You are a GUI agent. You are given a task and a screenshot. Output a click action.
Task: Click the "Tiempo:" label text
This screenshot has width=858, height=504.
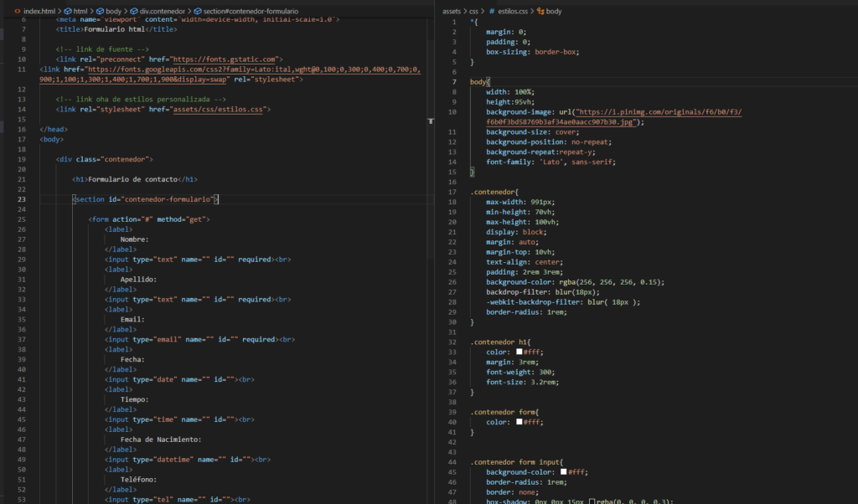[135, 399]
